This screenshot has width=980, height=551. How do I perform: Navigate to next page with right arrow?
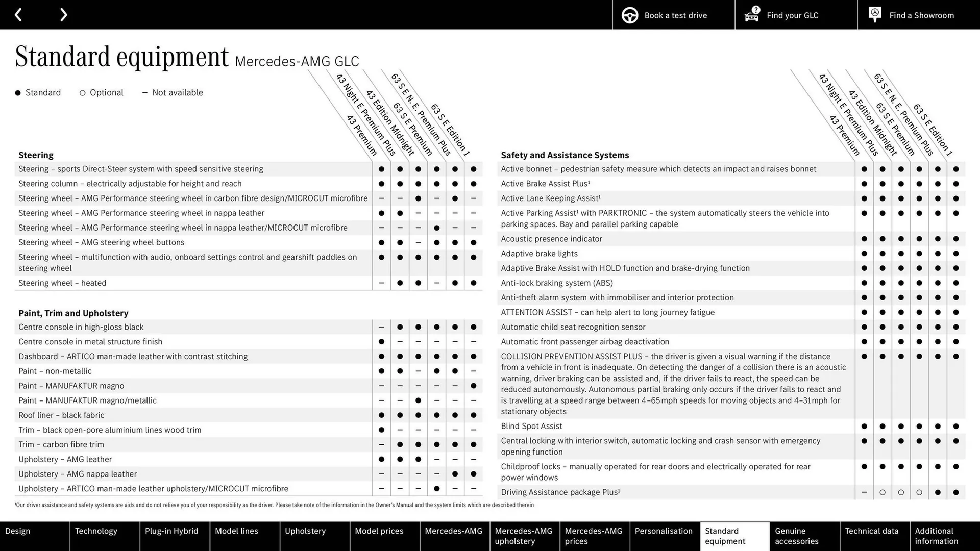tap(64, 14)
